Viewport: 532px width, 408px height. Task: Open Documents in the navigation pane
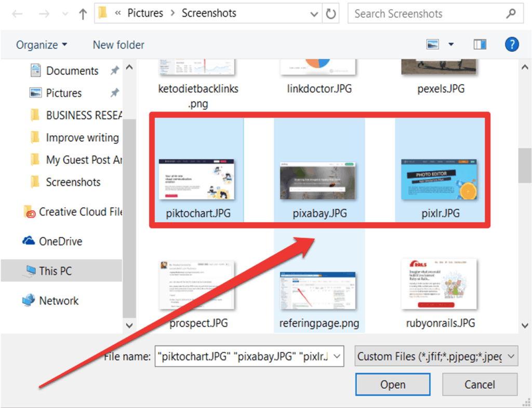click(72, 71)
